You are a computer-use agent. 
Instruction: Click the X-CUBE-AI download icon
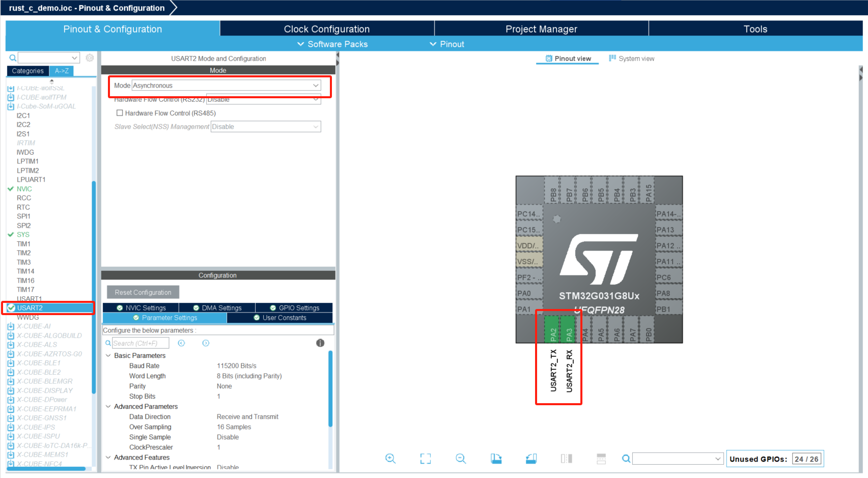(11, 326)
